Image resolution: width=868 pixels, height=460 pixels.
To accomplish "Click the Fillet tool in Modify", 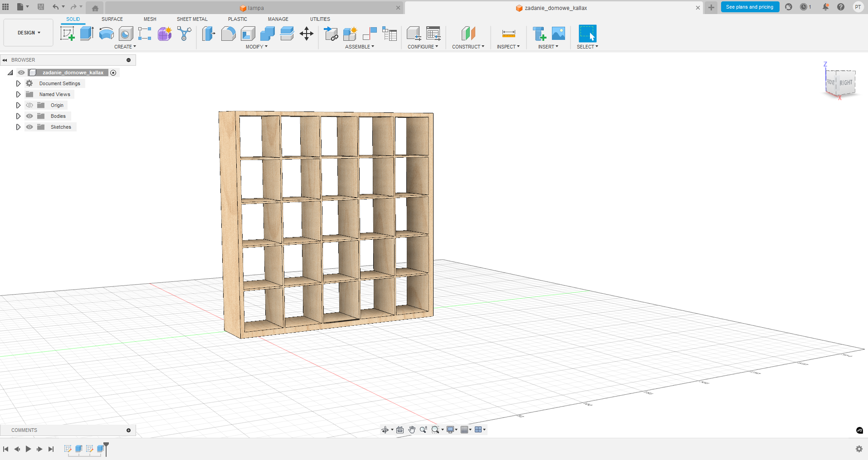I will 228,34.
